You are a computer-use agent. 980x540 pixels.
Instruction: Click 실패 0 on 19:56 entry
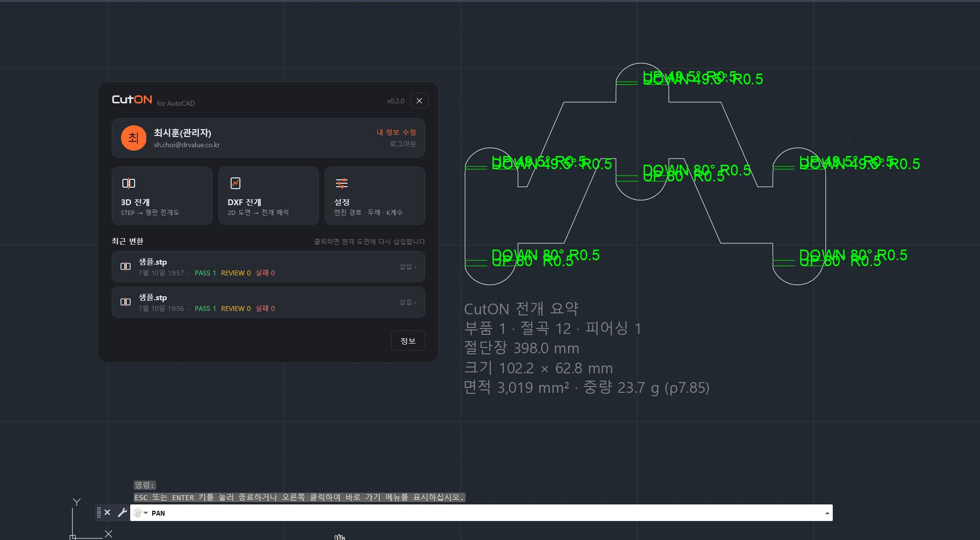click(x=265, y=309)
